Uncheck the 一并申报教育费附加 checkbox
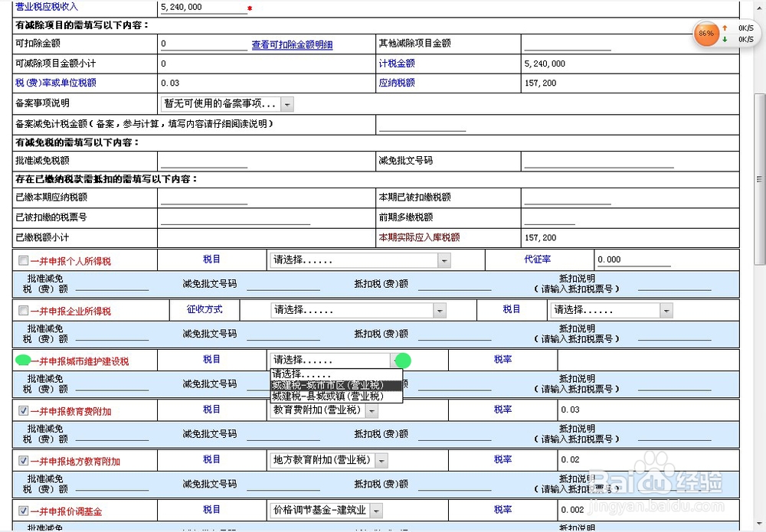 coord(23,410)
